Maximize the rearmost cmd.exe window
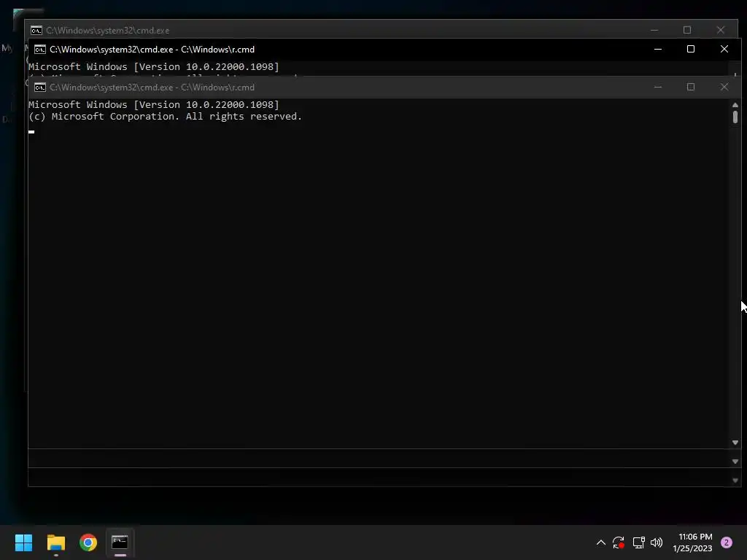 tap(687, 30)
